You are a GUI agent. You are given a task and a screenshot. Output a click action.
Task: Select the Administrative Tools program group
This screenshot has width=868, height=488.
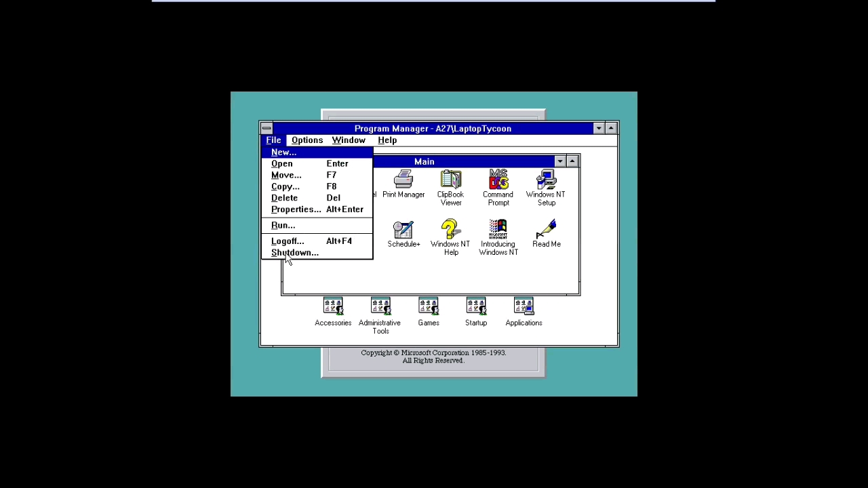point(380,316)
